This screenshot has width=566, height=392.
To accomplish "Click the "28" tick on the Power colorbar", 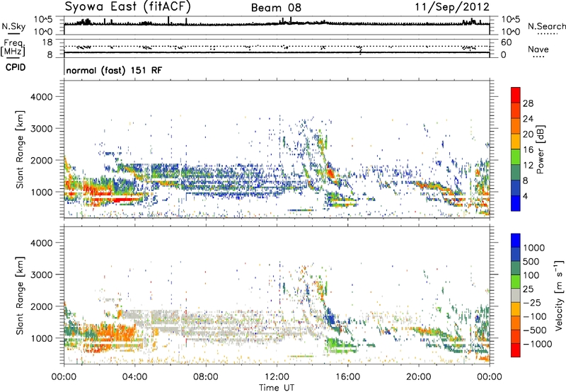I will (x=528, y=103).
